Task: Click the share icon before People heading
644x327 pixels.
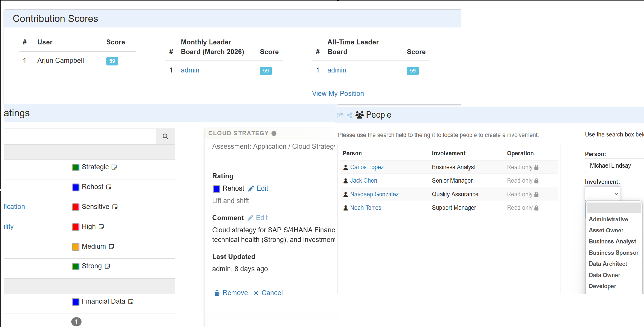Action: pos(349,115)
